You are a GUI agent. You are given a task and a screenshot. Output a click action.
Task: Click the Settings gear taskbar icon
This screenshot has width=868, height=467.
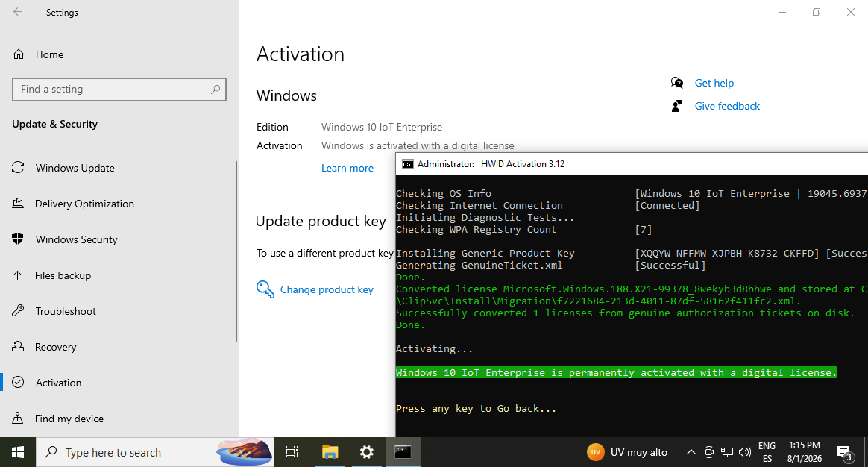366,452
